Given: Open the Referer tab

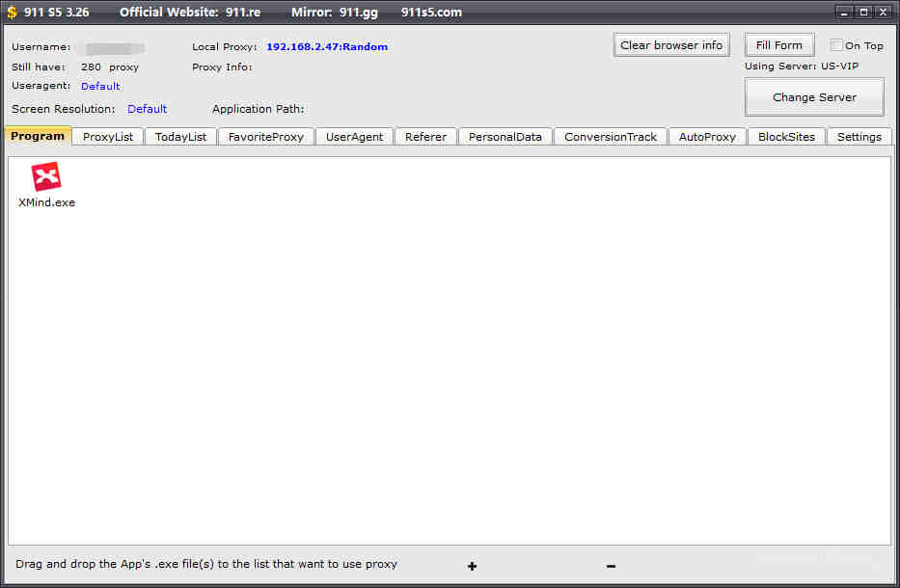Looking at the screenshot, I should (425, 137).
